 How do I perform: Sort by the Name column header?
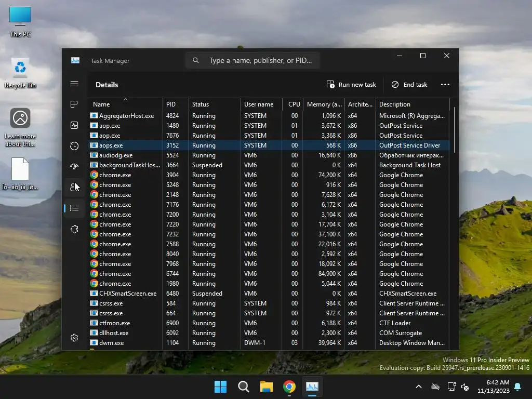(x=125, y=104)
